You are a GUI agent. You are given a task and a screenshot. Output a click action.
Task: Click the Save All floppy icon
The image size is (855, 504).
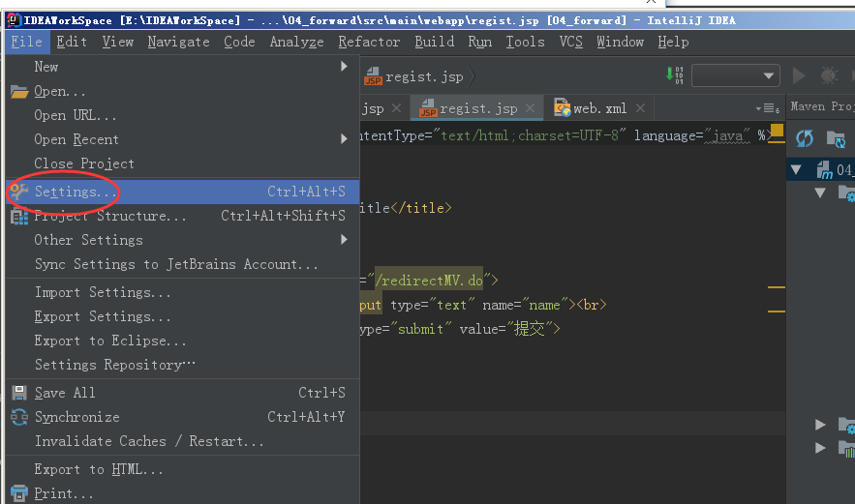click(19, 393)
